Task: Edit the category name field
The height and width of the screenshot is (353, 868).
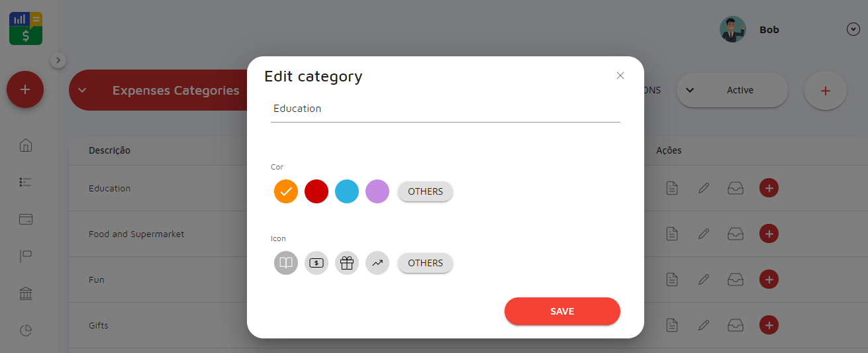Action: [x=445, y=109]
